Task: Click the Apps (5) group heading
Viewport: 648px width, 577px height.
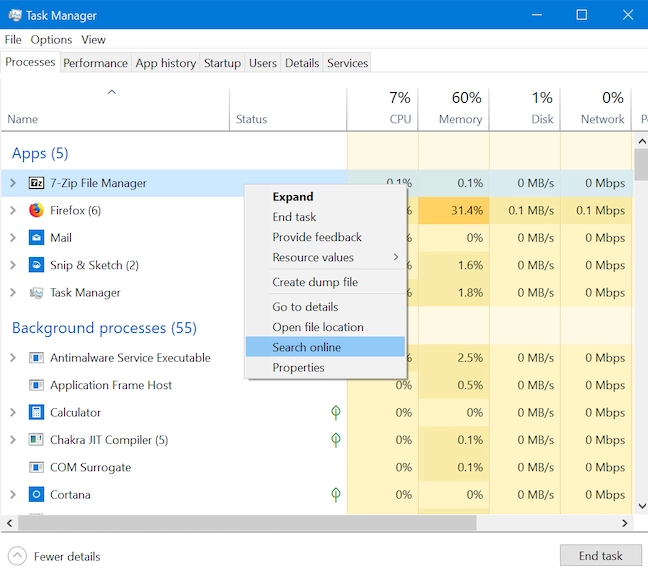Action: (40, 153)
